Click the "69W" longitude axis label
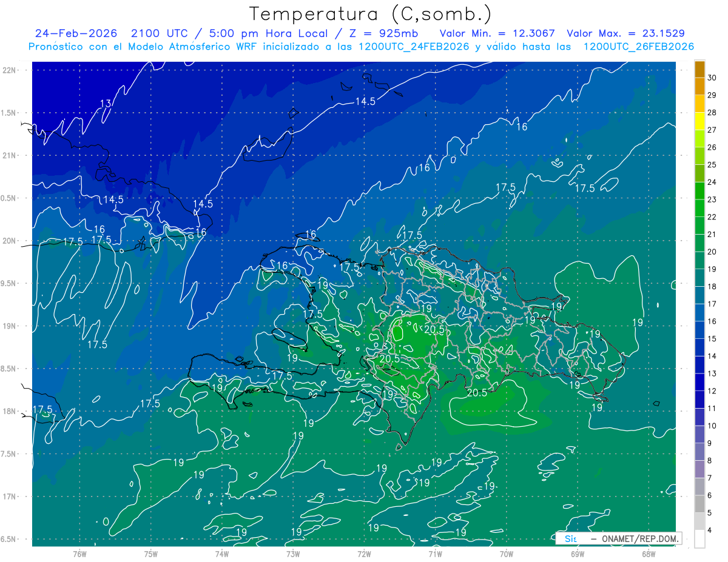This screenshot has height=562, width=728. point(577,554)
